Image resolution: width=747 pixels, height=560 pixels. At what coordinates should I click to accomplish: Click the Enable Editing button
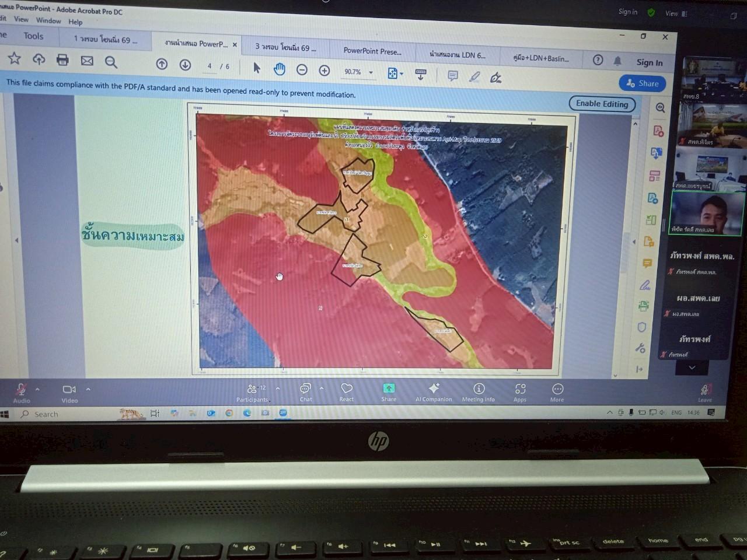coord(602,104)
